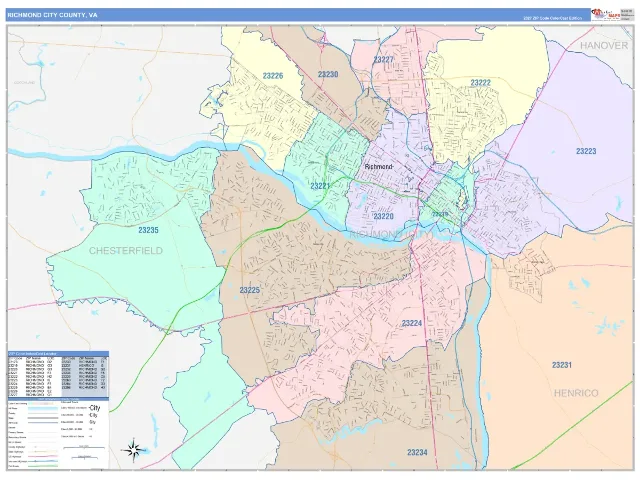Select the 23225 ZIP code label
The image size is (640, 480).
(249, 290)
